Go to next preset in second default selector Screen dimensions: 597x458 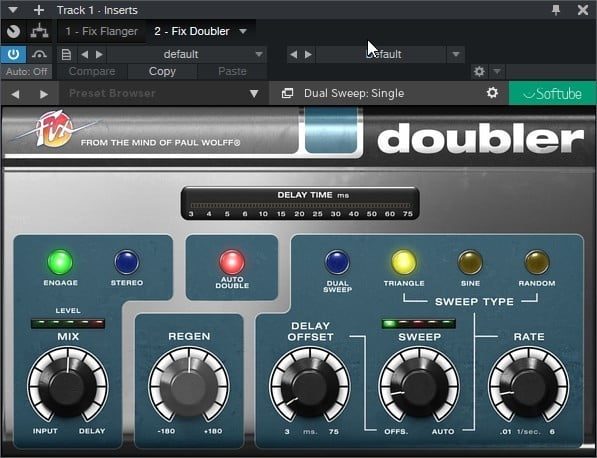308,54
